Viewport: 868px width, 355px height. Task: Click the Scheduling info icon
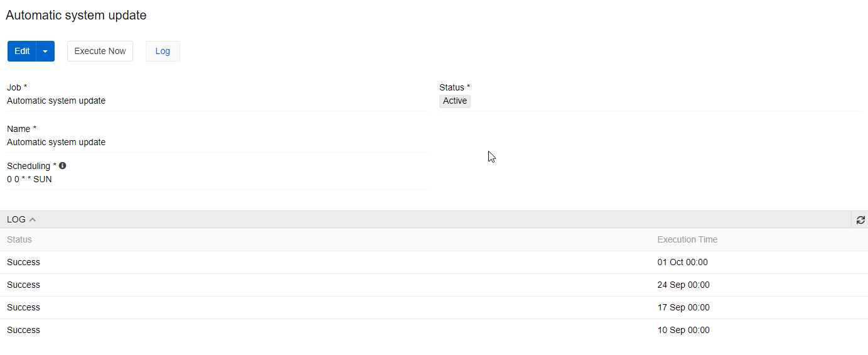[62, 166]
